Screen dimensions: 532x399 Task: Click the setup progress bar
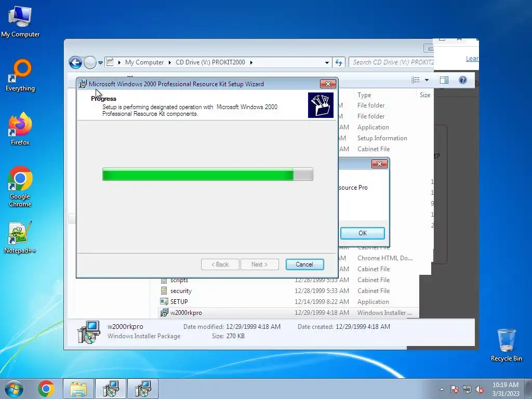point(208,174)
